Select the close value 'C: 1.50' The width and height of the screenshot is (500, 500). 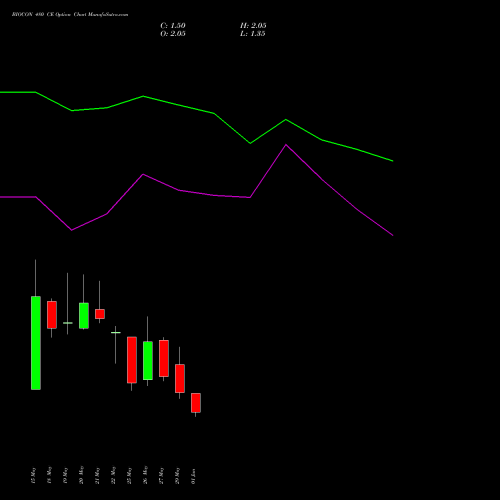pyautogui.click(x=173, y=26)
